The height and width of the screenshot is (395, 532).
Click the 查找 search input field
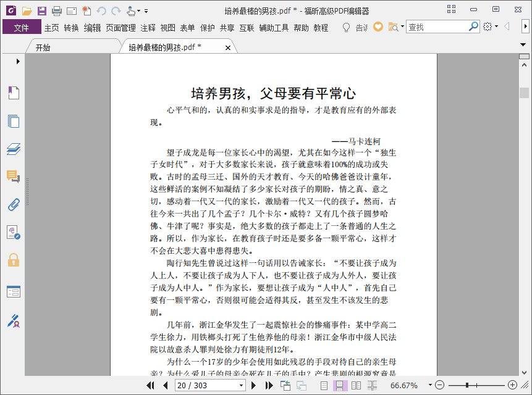click(437, 27)
